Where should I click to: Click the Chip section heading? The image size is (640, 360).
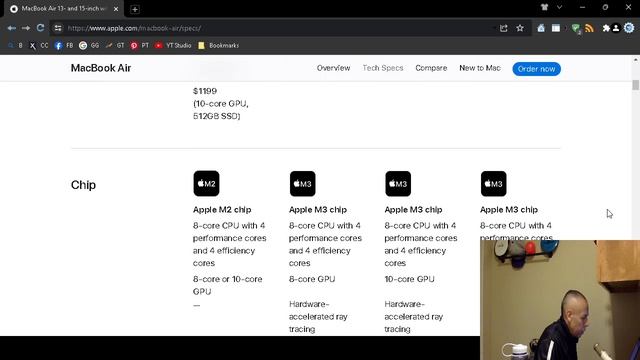83,185
